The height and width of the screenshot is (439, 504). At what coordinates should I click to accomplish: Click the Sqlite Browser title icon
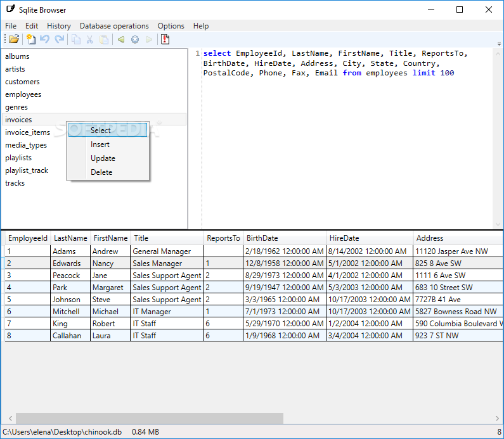click(x=11, y=9)
